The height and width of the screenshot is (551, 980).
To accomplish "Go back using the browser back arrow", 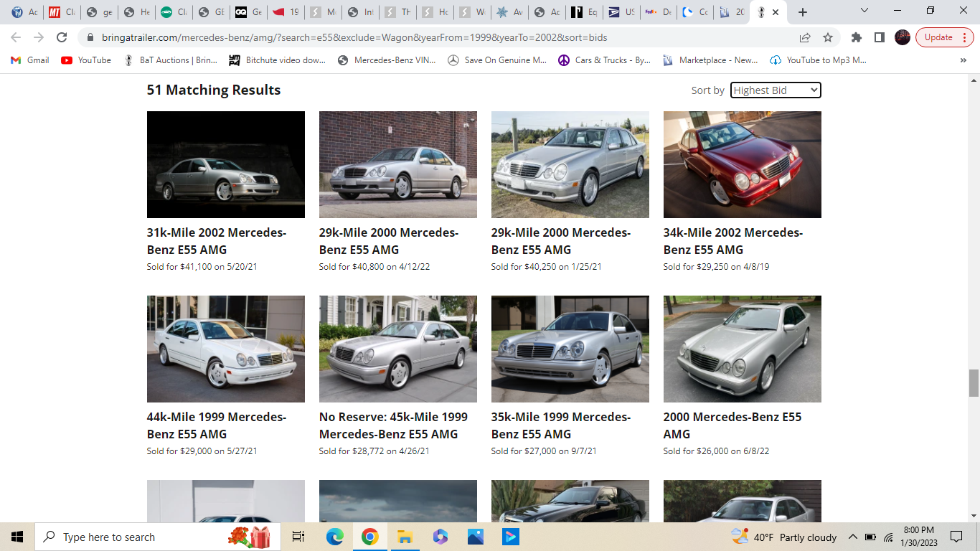I will pyautogui.click(x=16, y=37).
